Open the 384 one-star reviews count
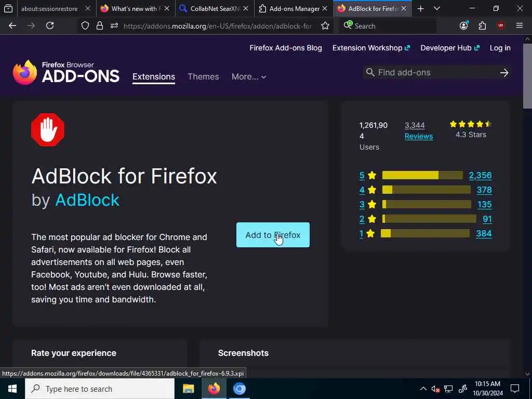This screenshot has height=399, width=532. coord(484,233)
